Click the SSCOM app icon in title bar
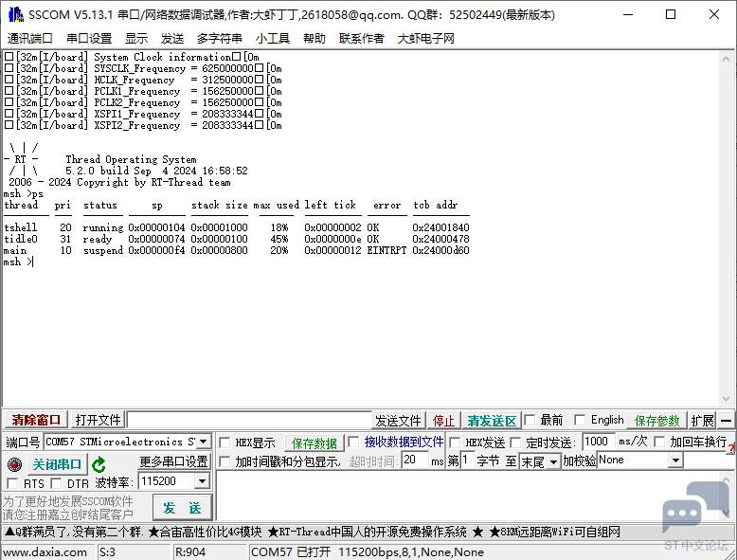 coord(15,14)
